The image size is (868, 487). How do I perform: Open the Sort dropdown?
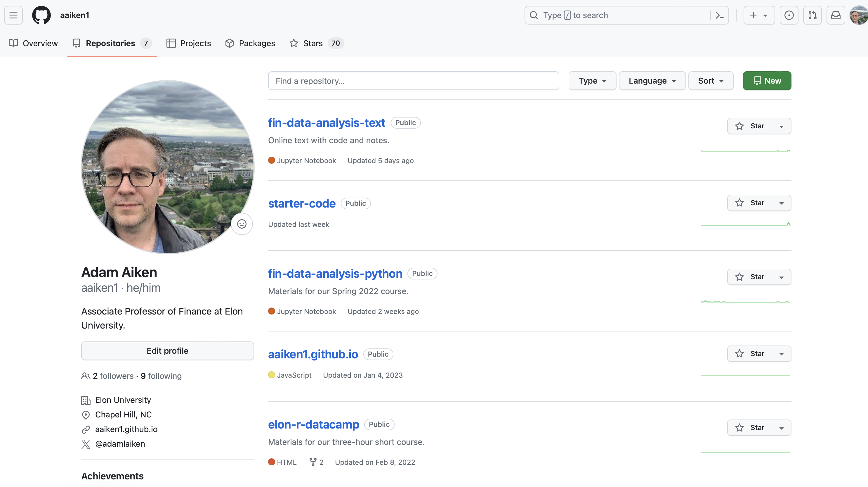pyautogui.click(x=711, y=81)
